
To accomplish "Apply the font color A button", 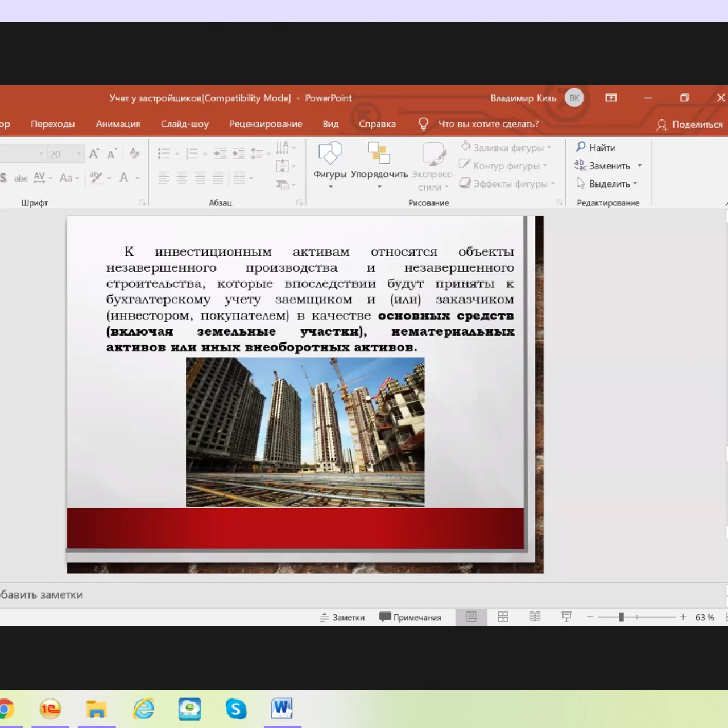I will click(x=123, y=178).
